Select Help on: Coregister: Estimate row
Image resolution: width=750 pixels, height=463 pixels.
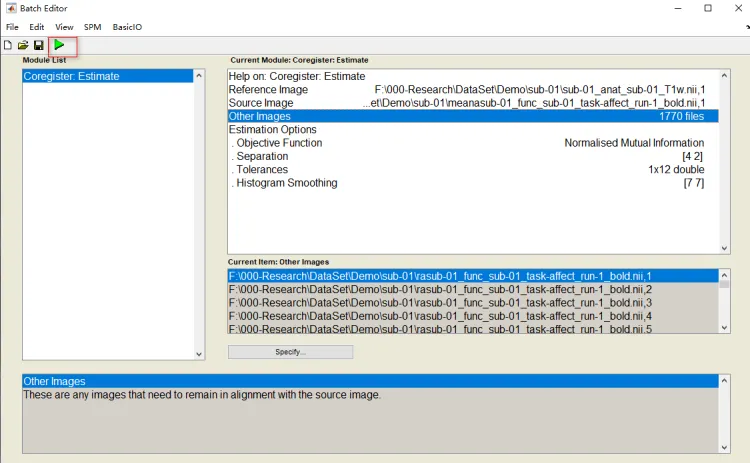click(473, 76)
